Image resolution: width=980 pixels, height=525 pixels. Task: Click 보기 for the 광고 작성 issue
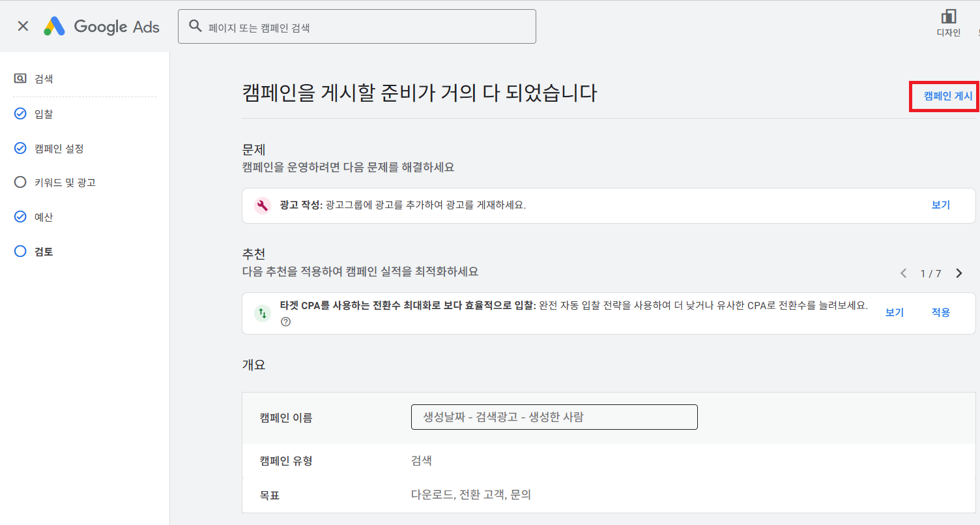click(x=941, y=205)
